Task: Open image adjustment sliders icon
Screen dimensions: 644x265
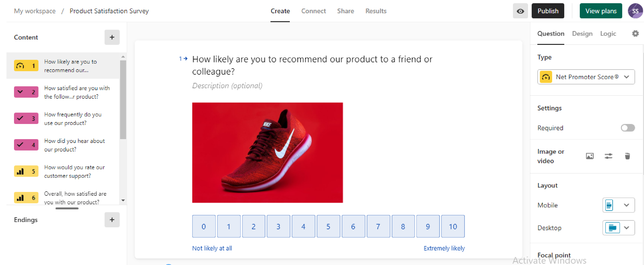Action: pos(608,156)
